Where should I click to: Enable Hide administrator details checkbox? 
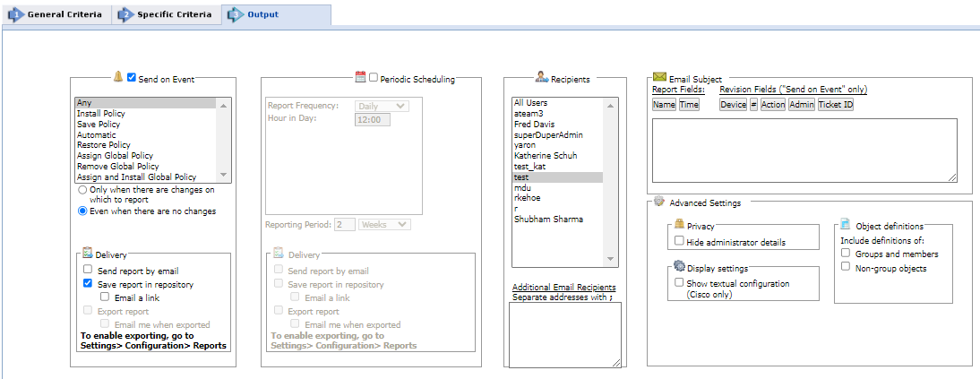coord(679,241)
